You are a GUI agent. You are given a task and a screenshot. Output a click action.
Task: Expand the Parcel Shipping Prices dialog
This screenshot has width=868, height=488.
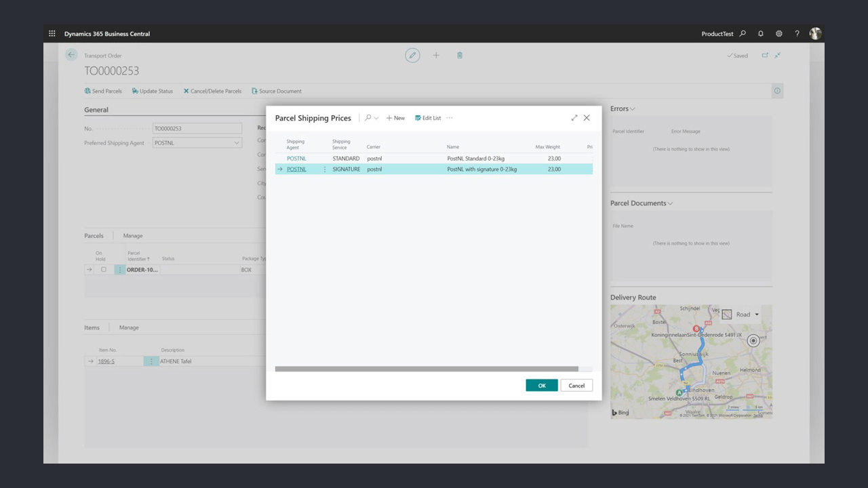(x=574, y=118)
